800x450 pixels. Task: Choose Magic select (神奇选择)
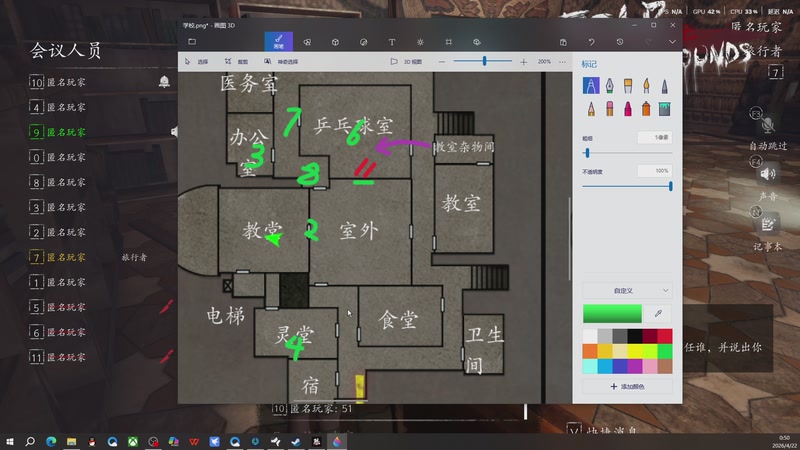coord(281,62)
